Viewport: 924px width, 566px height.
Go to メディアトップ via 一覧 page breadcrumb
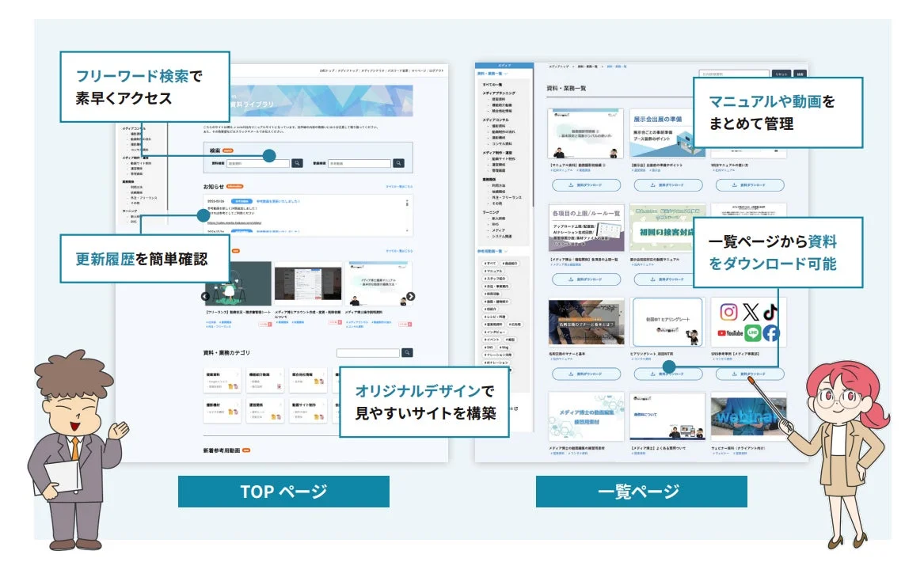click(x=559, y=66)
